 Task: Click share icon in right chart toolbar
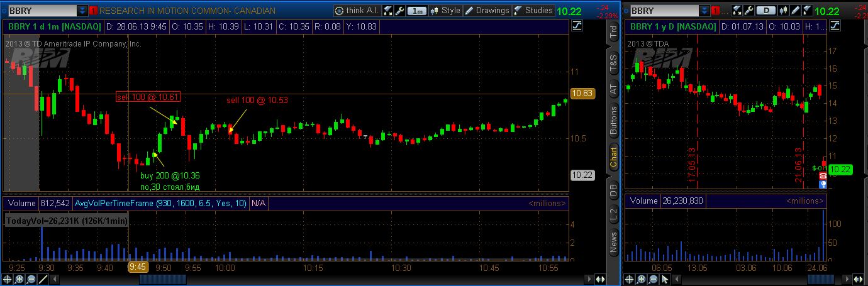pyautogui.click(x=736, y=10)
